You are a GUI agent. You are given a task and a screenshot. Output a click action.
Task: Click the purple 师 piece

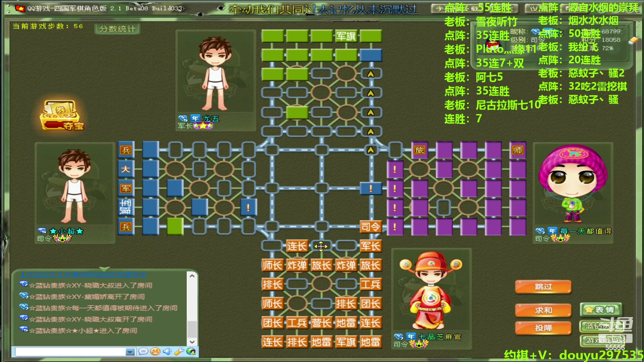(x=518, y=150)
